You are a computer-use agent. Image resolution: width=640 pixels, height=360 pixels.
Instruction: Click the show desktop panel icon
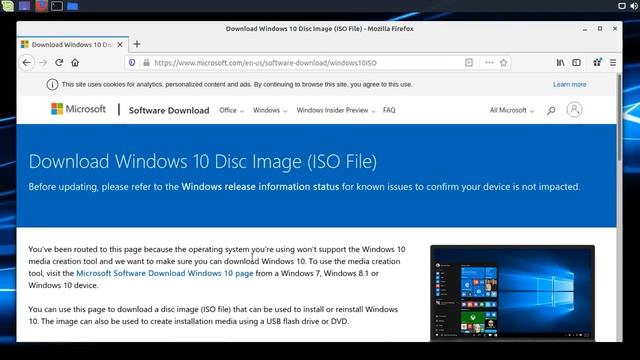pyautogui.click(x=24, y=6)
